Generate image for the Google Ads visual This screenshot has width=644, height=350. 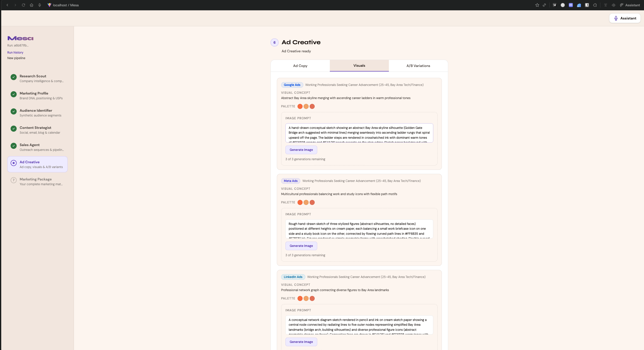tap(301, 150)
